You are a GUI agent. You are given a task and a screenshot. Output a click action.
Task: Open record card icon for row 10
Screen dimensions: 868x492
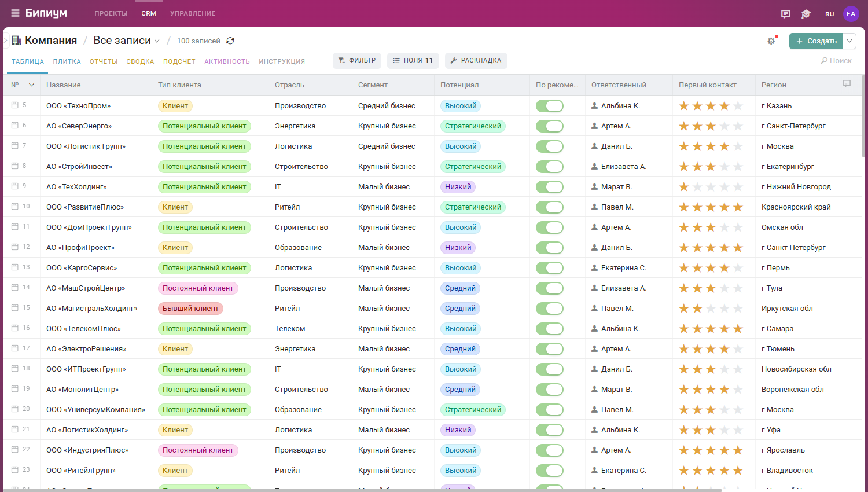pyautogui.click(x=15, y=207)
